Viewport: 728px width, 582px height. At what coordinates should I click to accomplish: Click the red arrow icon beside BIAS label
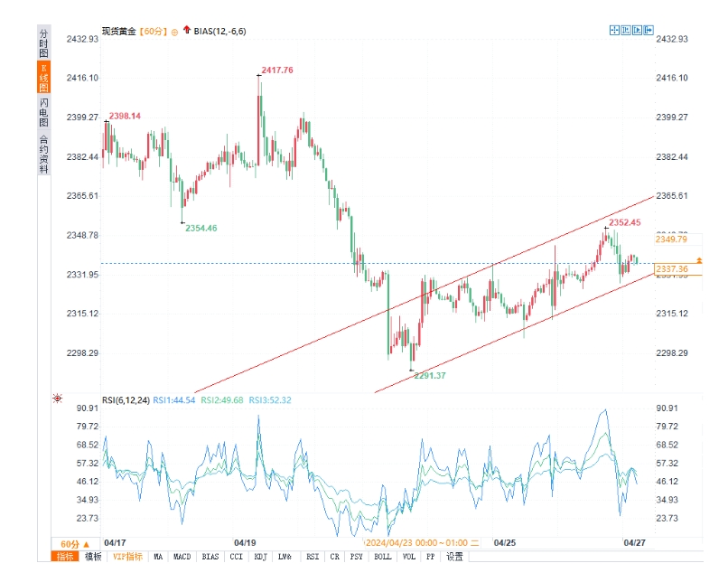click(x=186, y=28)
